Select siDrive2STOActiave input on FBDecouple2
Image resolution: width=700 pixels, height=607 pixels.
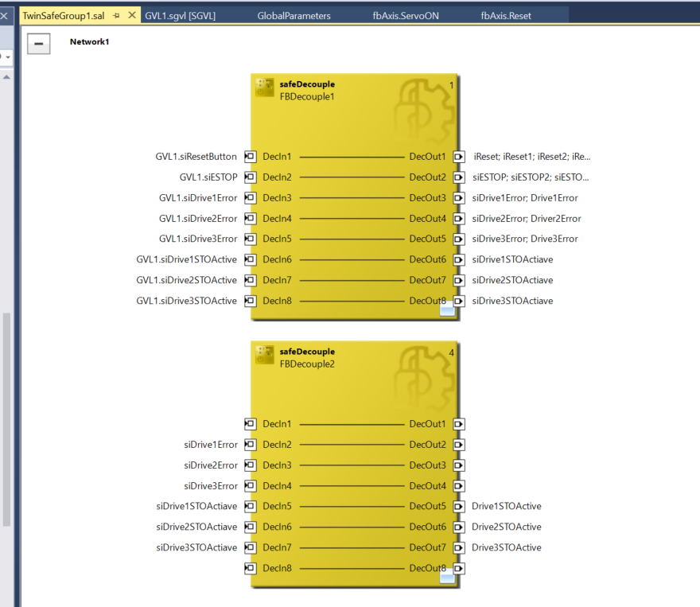(x=196, y=527)
